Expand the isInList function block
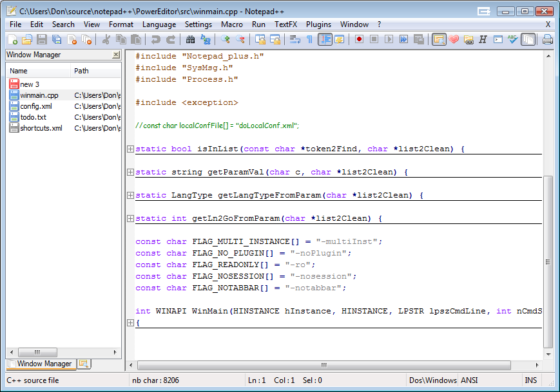Viewport: 560px width, 392px height. 131,149
